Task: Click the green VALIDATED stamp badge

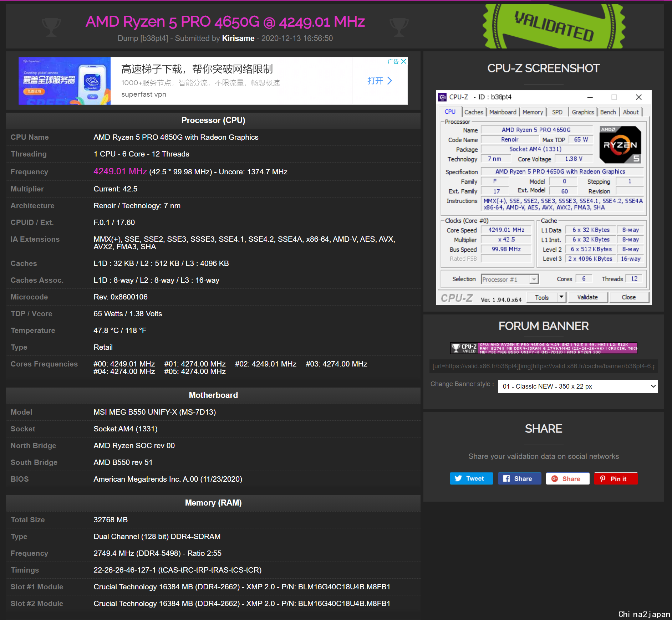Action: 554,27
